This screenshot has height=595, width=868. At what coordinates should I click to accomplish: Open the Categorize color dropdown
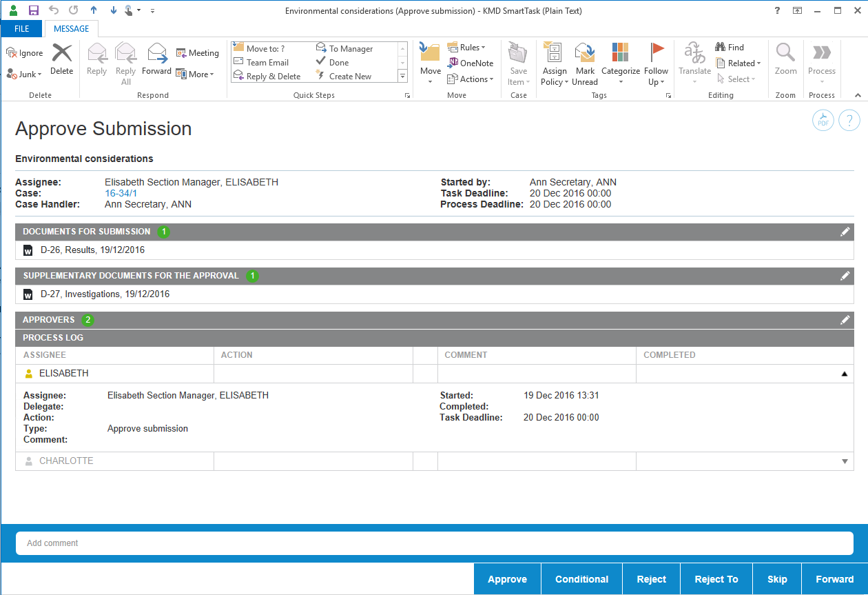620,63
